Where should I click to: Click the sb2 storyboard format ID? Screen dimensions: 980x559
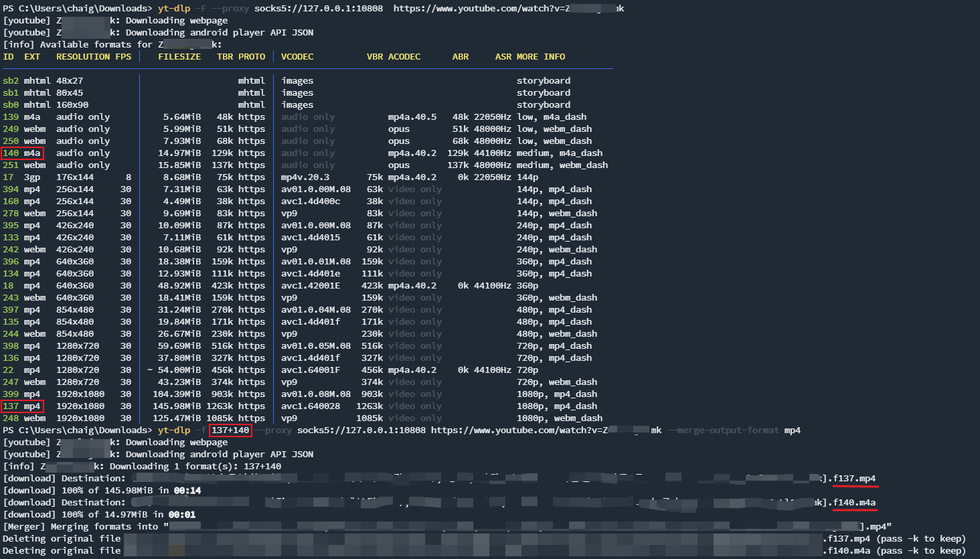[11, 81]
